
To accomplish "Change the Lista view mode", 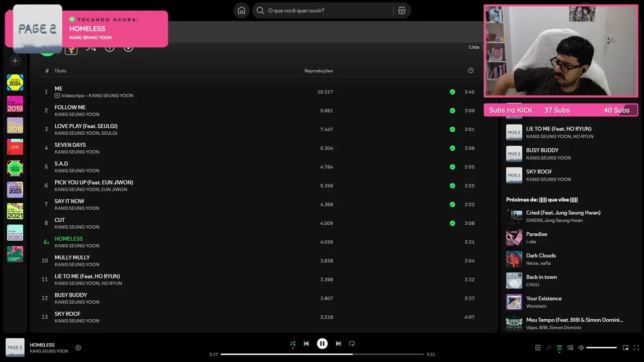I will tap(476, 47).
